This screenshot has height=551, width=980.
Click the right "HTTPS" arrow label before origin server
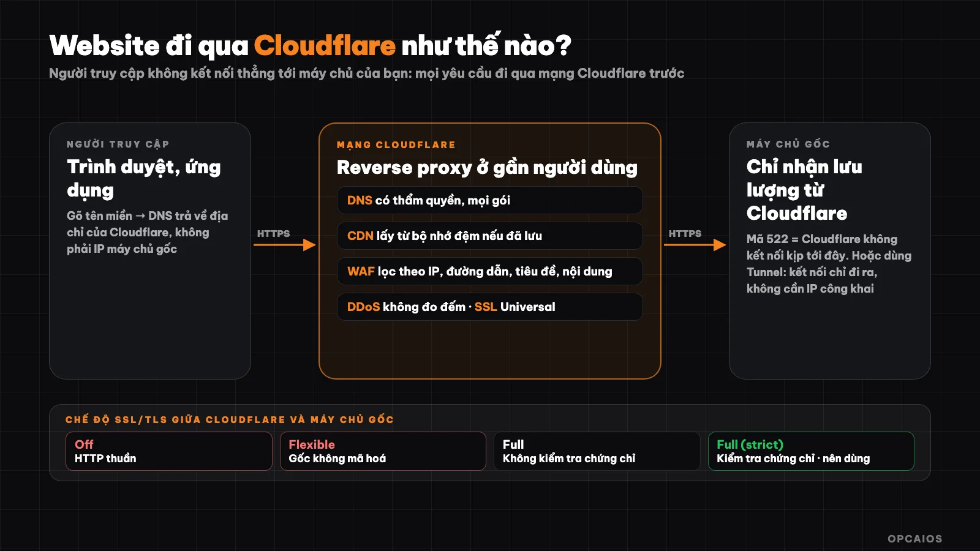pos(685,233)
